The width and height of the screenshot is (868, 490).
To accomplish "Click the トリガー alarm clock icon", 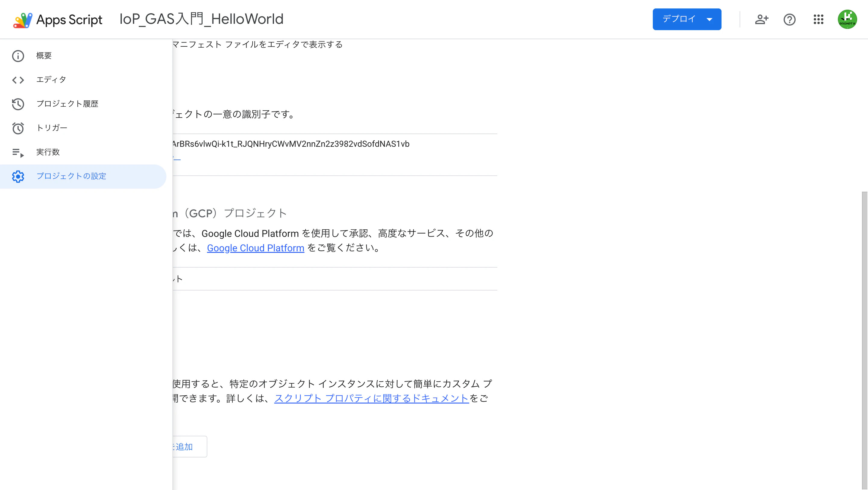I will click(18, 128).
